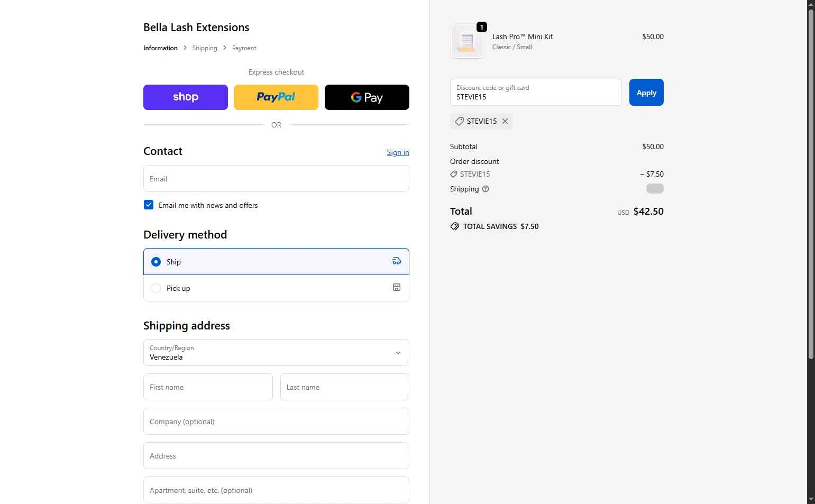Click the Address input field
Screen dimensions: 815x504
coord(276,456)
